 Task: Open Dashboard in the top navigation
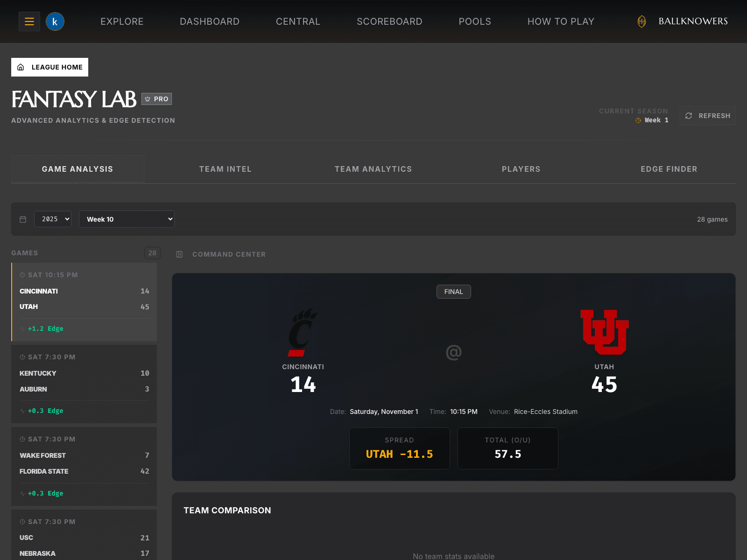210,21
